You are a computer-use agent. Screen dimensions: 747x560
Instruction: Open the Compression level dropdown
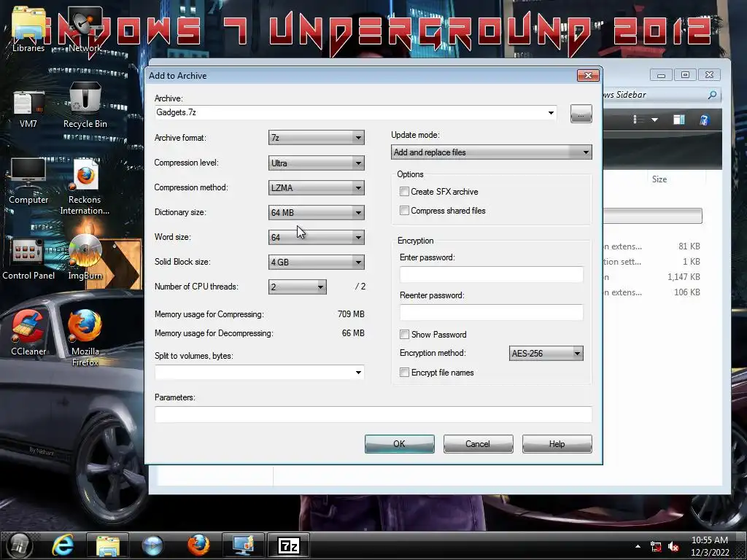pyautogui.click(x=317, y=163)
